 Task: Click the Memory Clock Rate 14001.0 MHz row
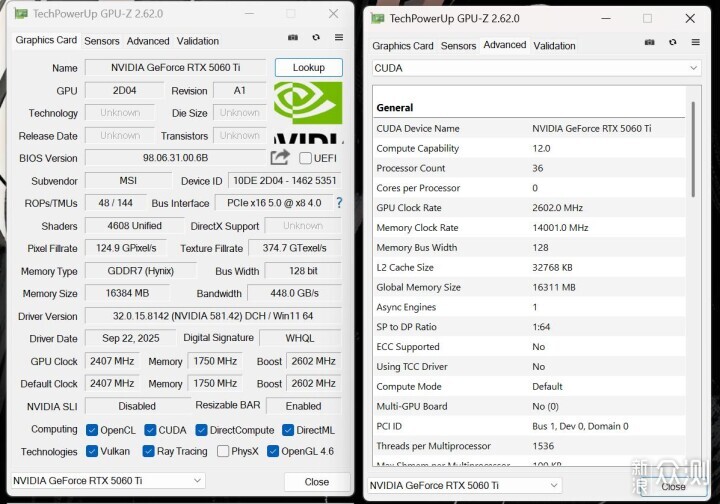(x=529, y=227)
